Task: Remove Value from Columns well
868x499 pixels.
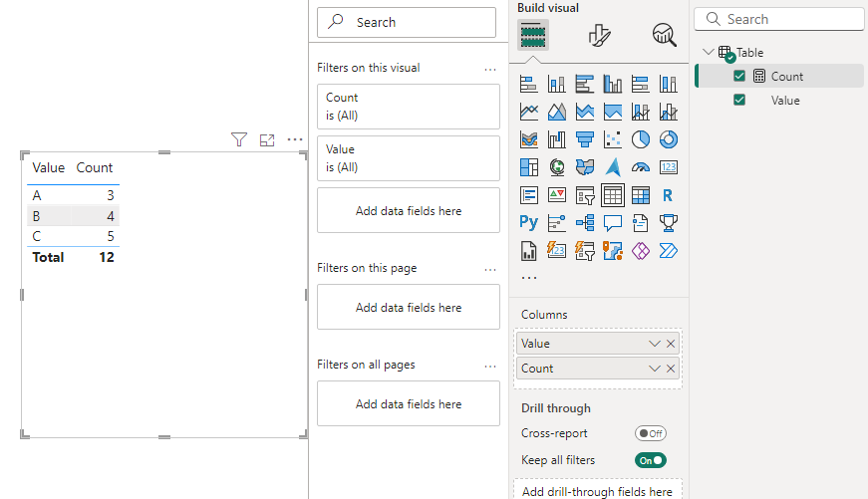Action: [x=671, y=344]
